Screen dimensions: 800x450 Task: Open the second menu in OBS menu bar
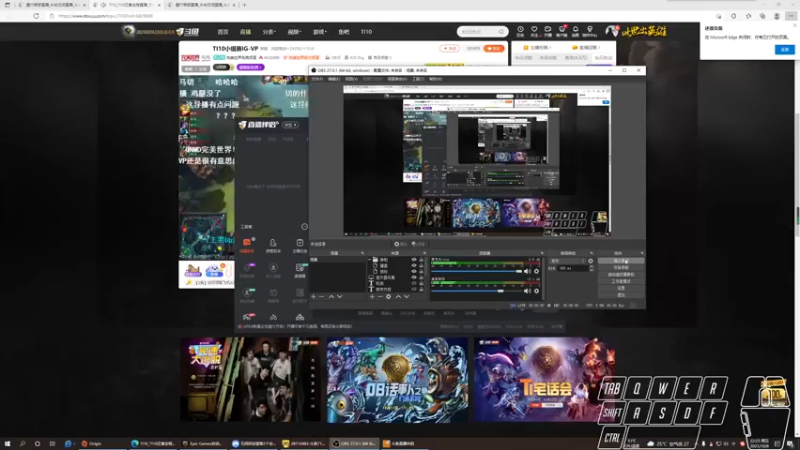334,79
